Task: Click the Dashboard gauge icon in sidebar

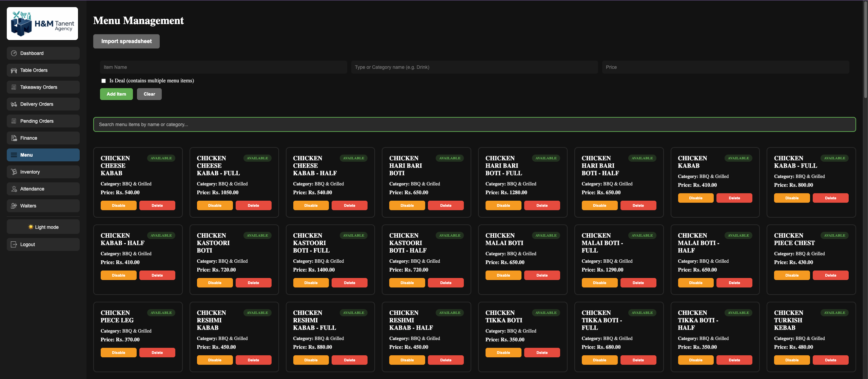Action: pyautogui.click(x=14, y=53)
